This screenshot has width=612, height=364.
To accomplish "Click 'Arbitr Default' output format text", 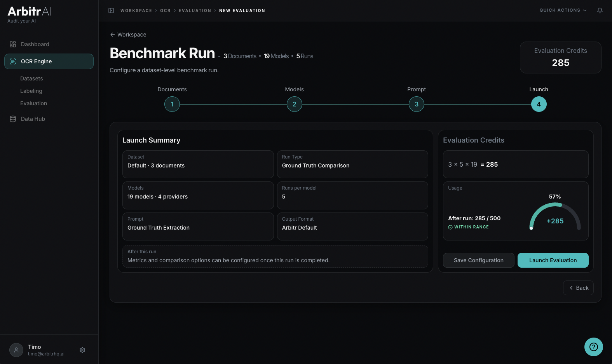I will pos(299,228).
